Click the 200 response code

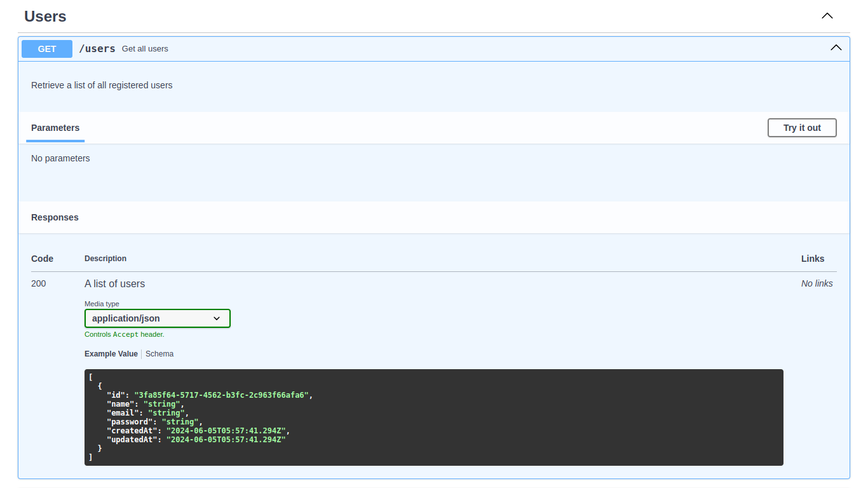(38, 283)
